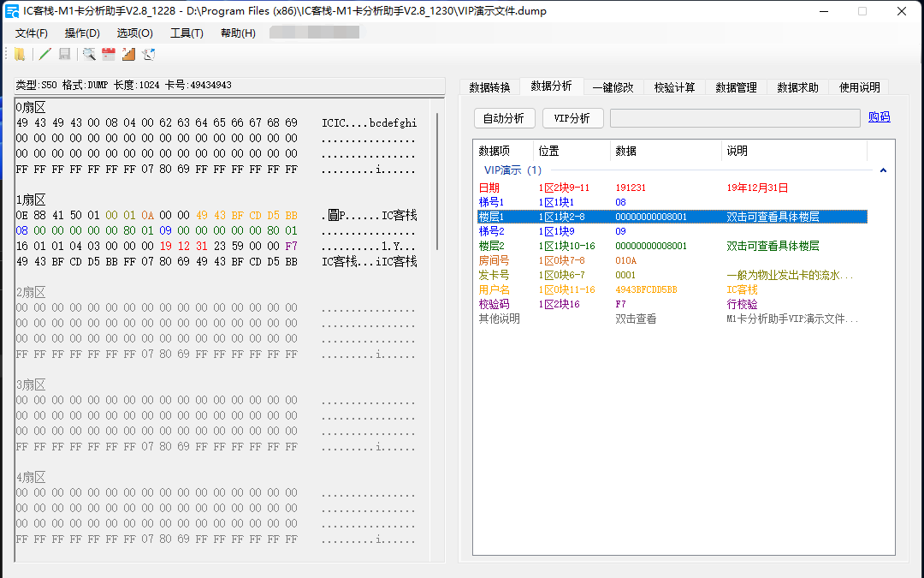Click the 3扇区 sector label
924x578 pixels.
tap(31, 385)
